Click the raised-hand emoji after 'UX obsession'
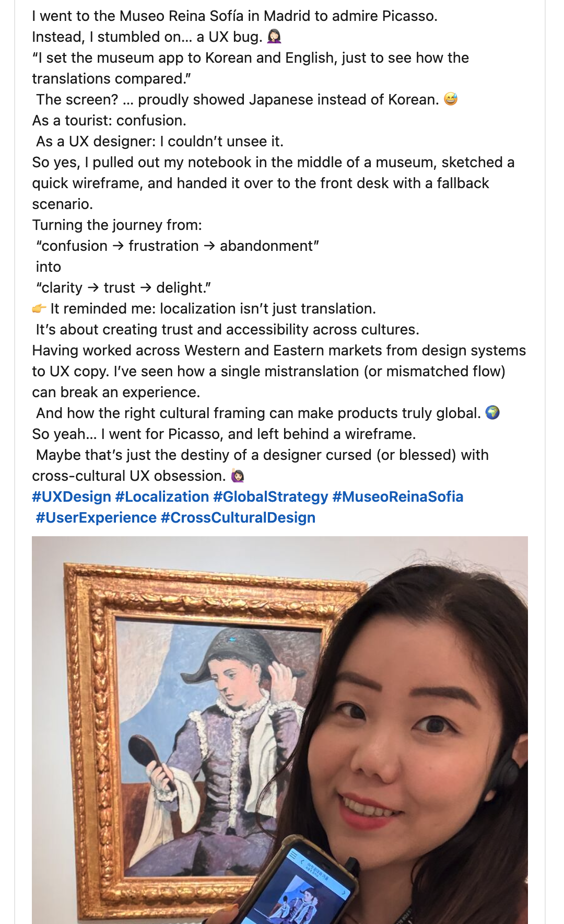Screen dimensions: 564x924 click(238, 476)
